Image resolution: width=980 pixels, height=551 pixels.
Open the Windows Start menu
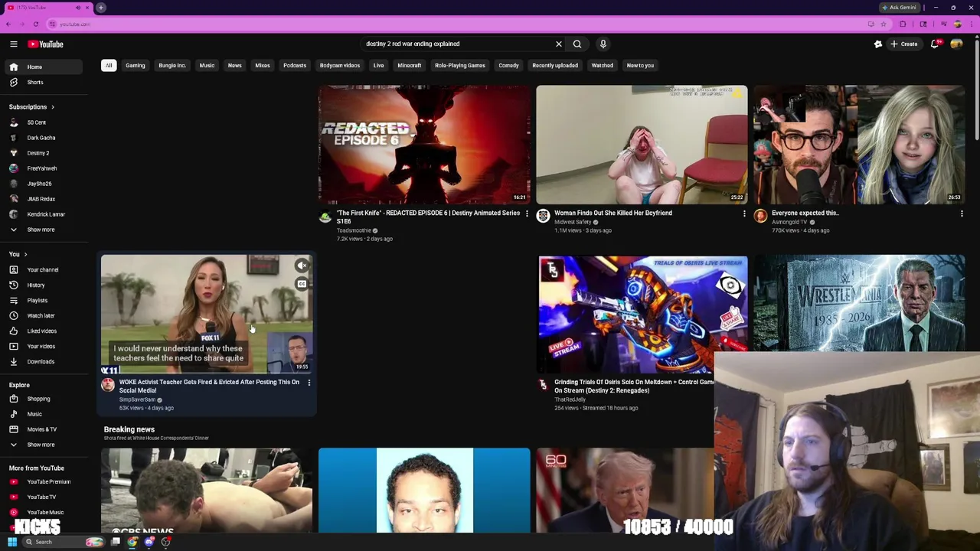point(12,542)
